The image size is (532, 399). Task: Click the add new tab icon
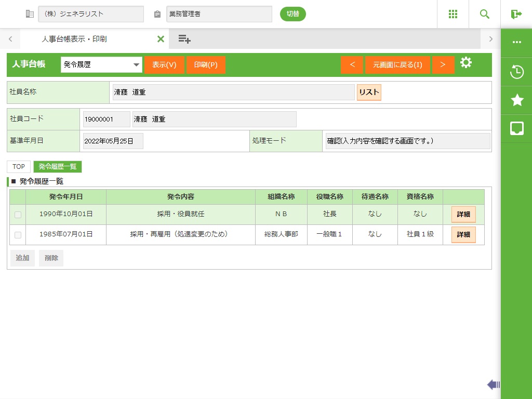[x=184, y=39]
